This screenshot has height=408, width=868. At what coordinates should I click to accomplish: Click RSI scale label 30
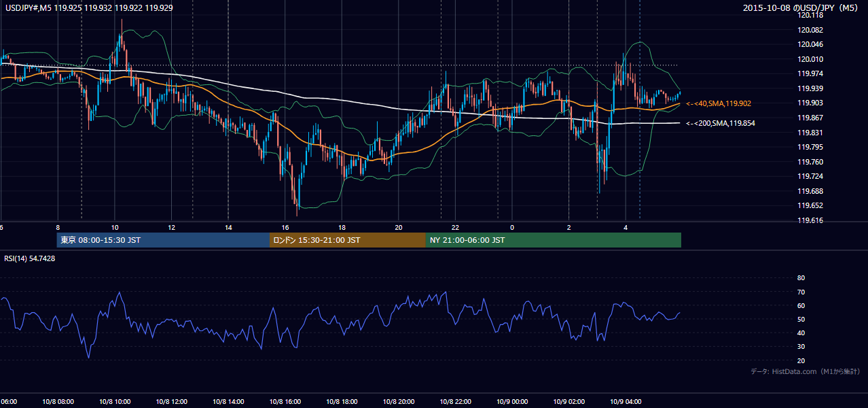click(801, 347)
